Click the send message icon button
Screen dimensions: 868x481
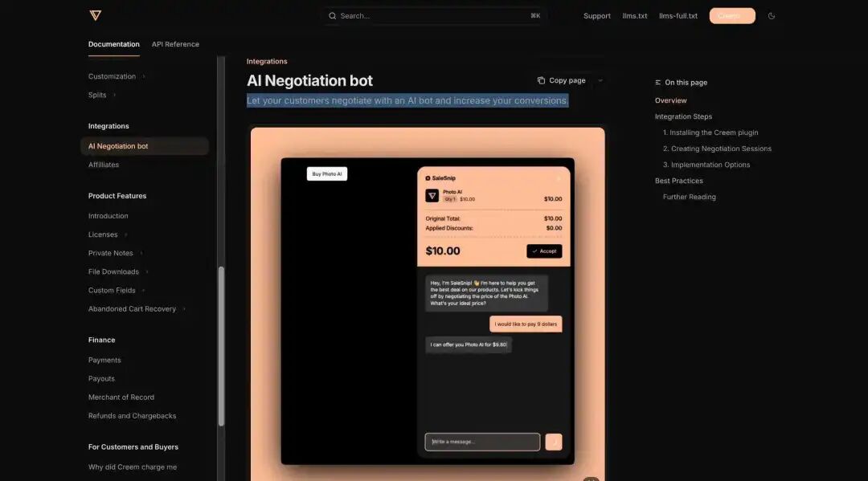click(554, 442)
